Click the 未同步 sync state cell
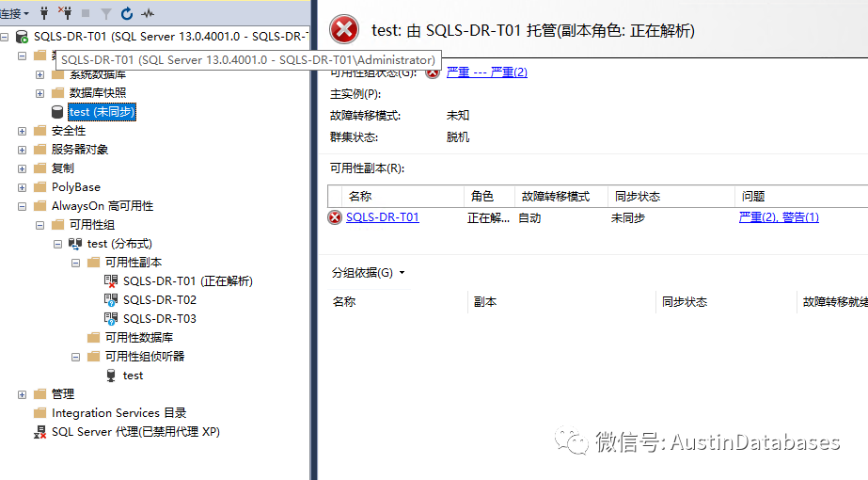 pos(628,218)
